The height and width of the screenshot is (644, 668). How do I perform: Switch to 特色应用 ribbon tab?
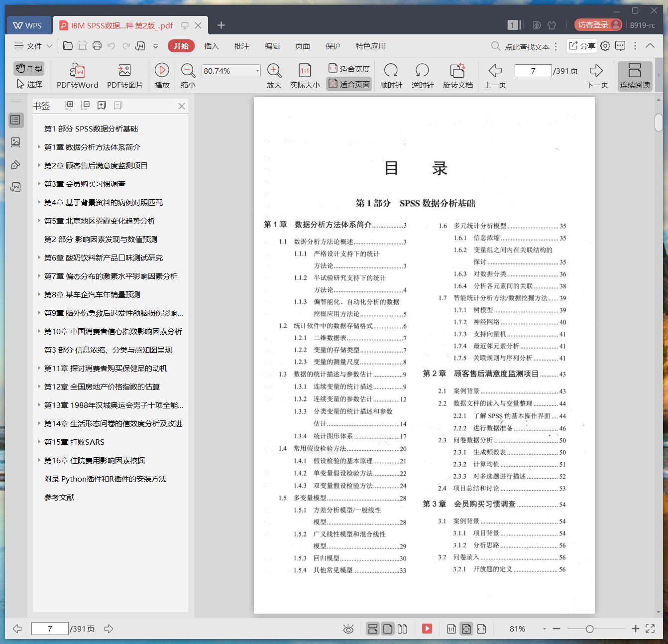370,46
